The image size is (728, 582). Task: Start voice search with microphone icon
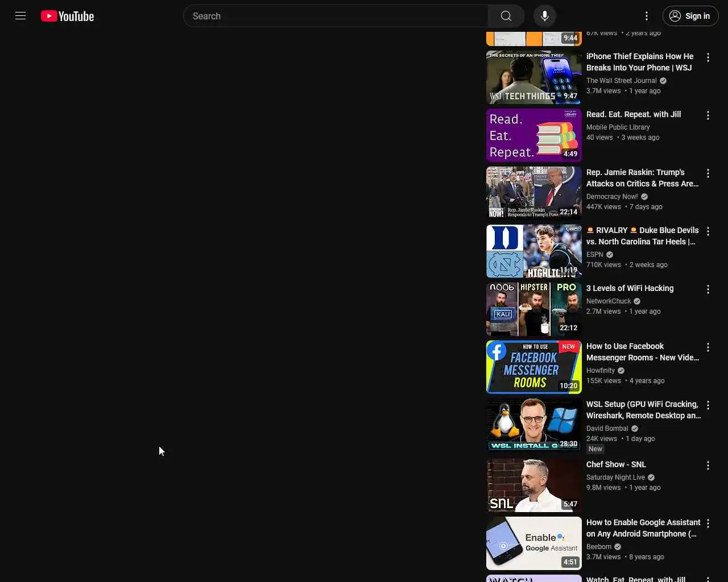(x=544, y=16)
